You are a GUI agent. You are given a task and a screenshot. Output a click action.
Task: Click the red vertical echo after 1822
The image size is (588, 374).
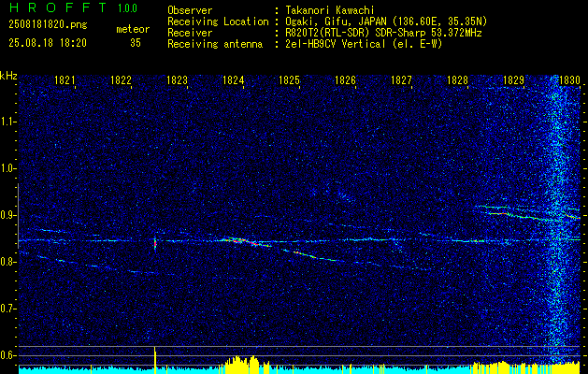pyautogui.click(x=155, y=244)
